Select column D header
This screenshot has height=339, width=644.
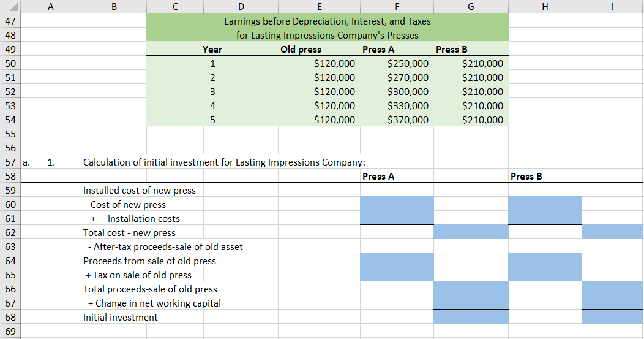[x=241, y=6]
